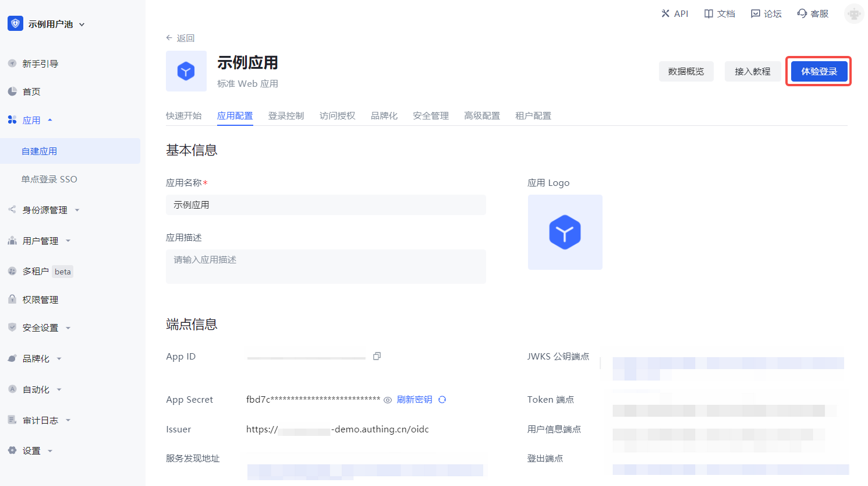Viewport: 868px width, 486px height.
Task: Focus the 应用描述 description text field
Action: click(x=325, y=266)
